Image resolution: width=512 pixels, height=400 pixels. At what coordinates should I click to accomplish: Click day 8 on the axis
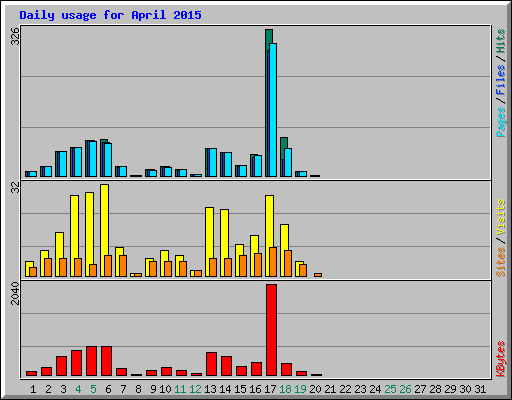point(138,389)
